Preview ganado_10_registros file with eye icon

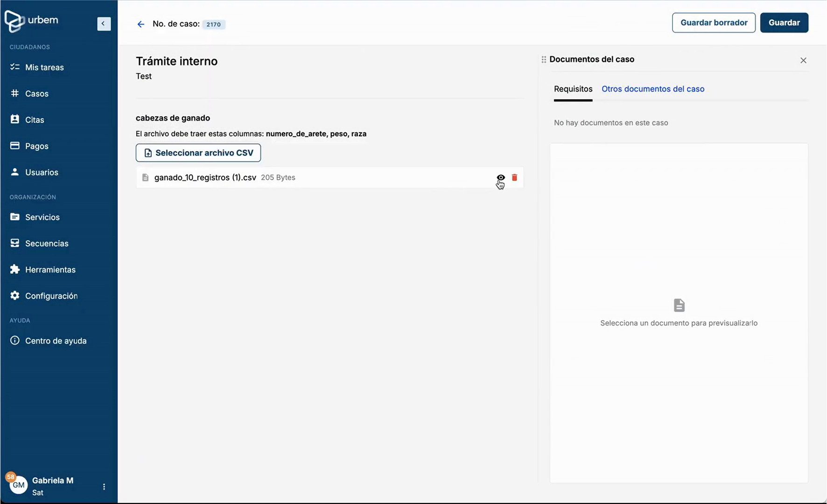501,177
